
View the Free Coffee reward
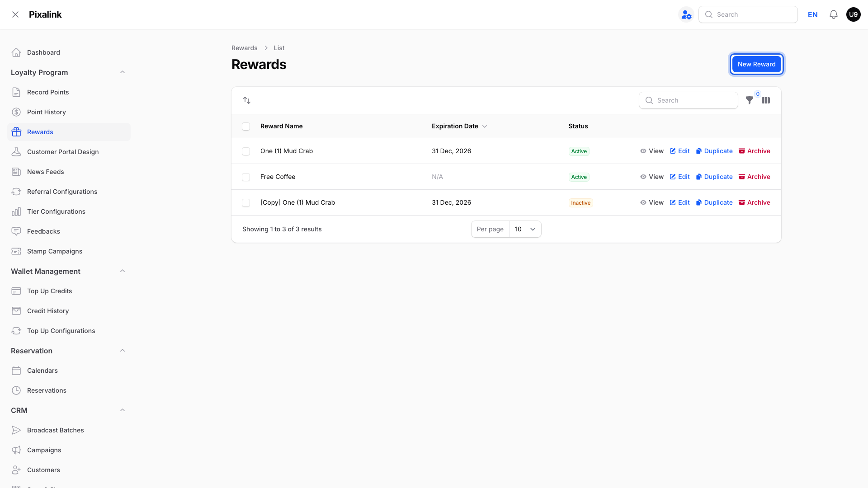652,177
